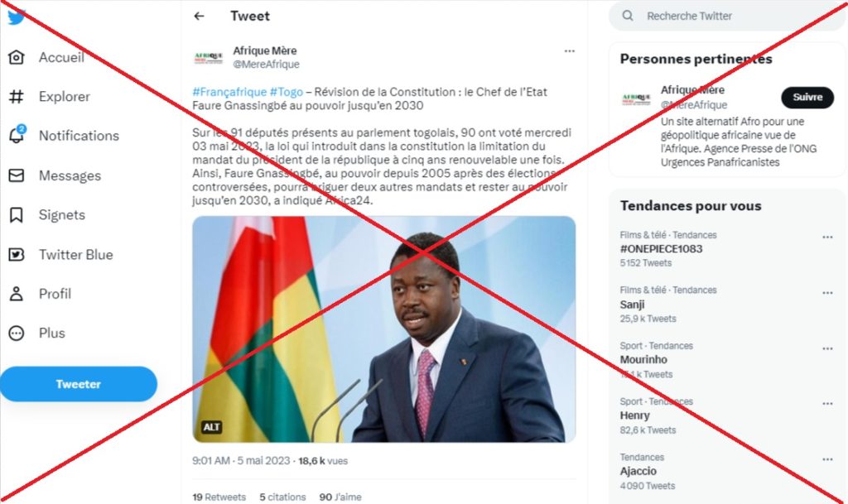
Task: Open Notifications bell icon
Action: pyautogui.click(x=17, y=135)
